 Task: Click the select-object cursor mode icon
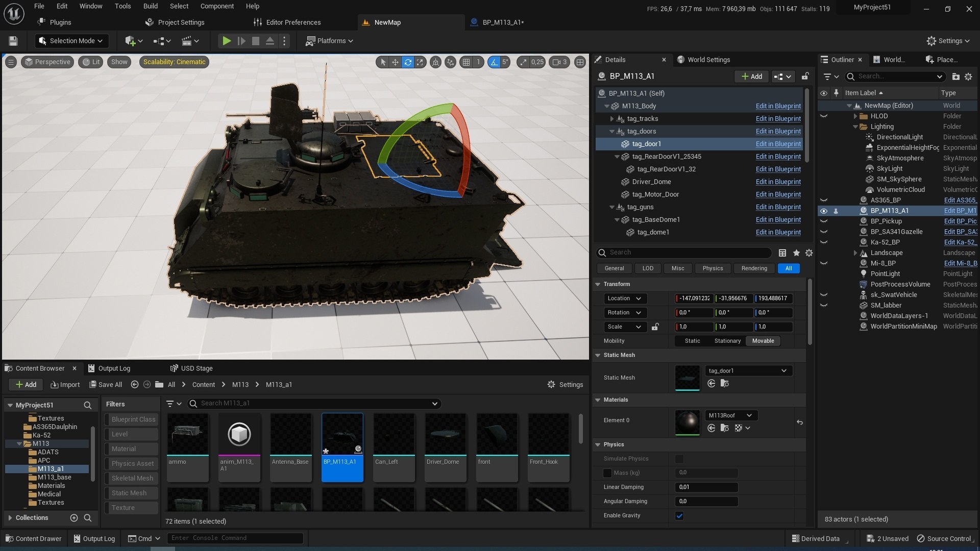click(382, 62)
